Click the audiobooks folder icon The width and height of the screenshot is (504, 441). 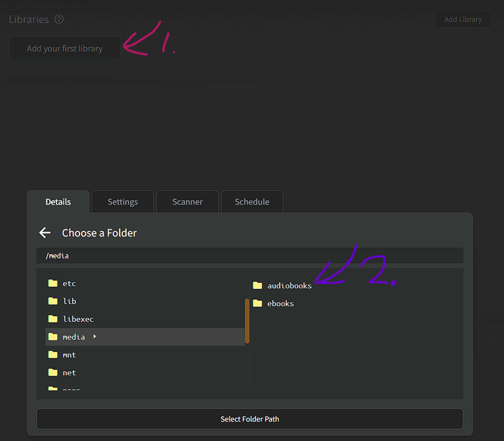[x=257, y=285]
